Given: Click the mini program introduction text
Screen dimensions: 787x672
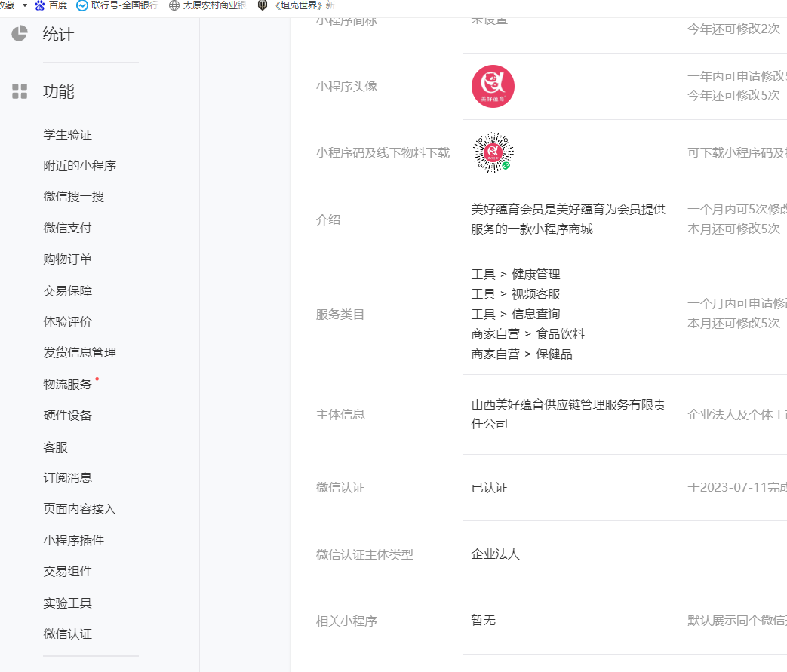Looking at the screenshot, I should tap(568, 219).
